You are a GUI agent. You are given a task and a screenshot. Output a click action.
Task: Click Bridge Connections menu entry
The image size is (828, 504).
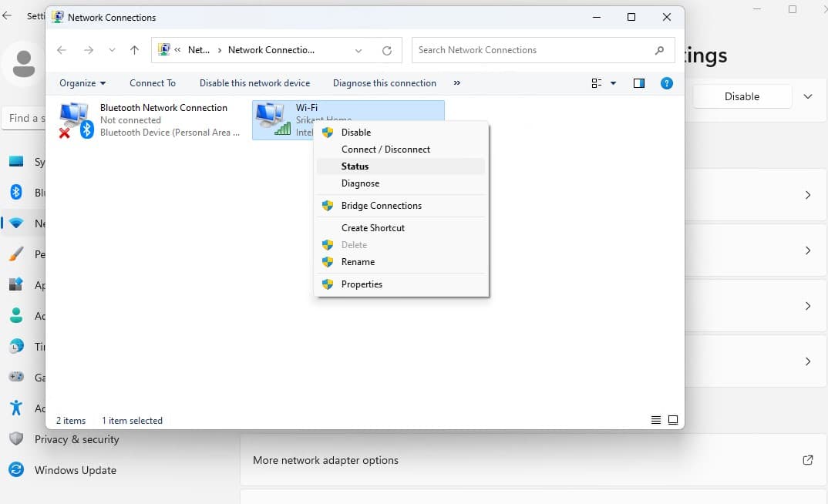pyautogui.click(x=381, y=206)
